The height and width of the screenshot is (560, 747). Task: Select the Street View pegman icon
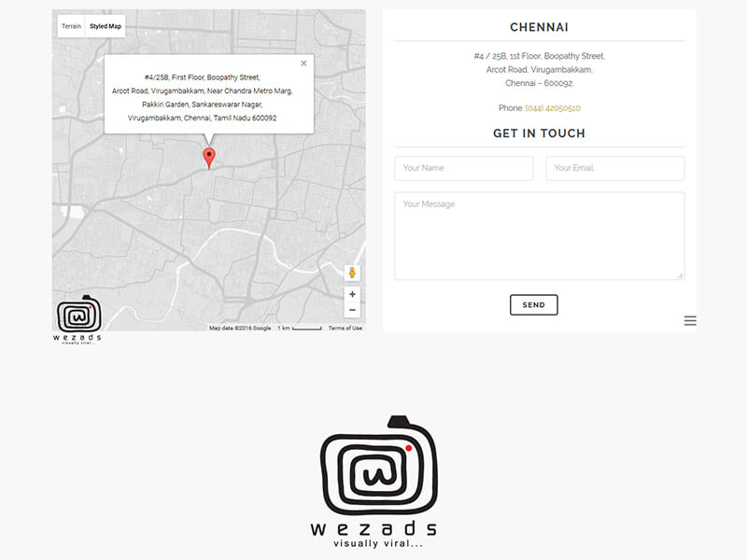[x=352, y=273]
